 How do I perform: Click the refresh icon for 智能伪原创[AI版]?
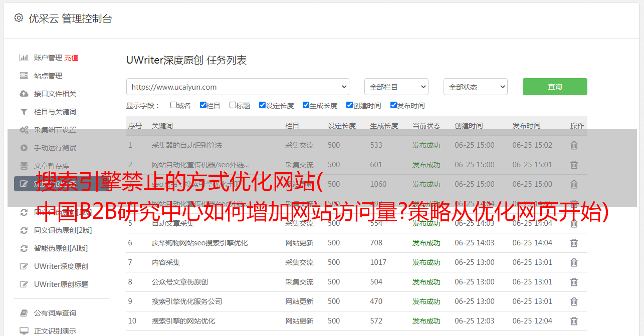point(24,248)
